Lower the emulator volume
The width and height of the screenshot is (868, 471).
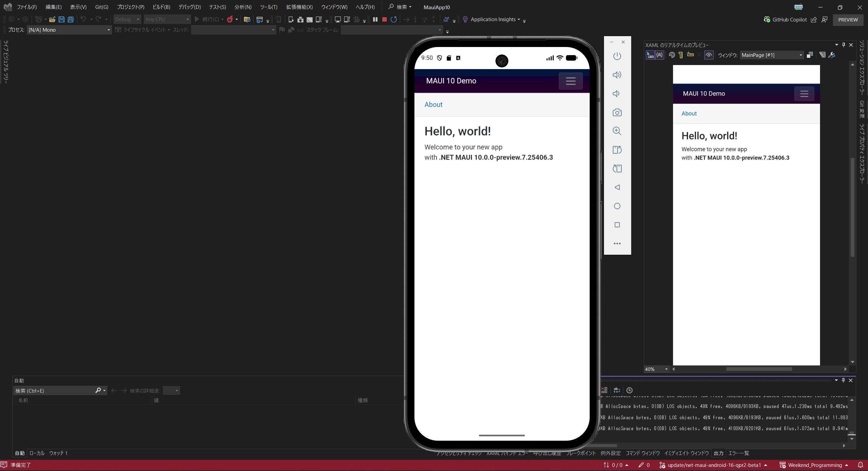[x=616, y=94]
